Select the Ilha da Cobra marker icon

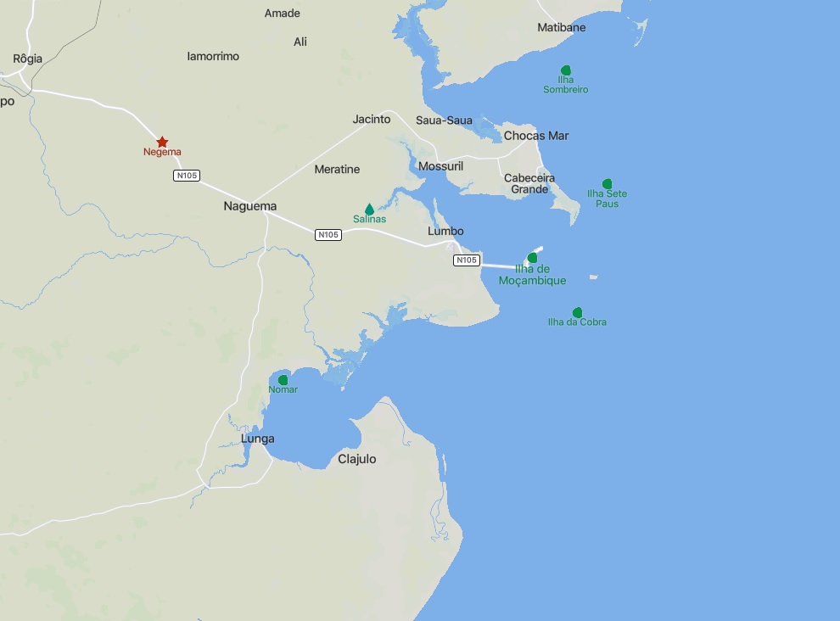coord(577,312)
